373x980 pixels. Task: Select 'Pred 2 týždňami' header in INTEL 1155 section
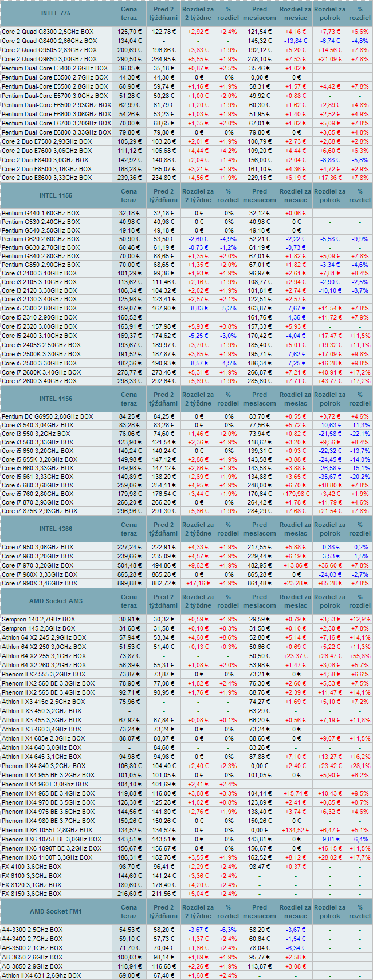163,196
